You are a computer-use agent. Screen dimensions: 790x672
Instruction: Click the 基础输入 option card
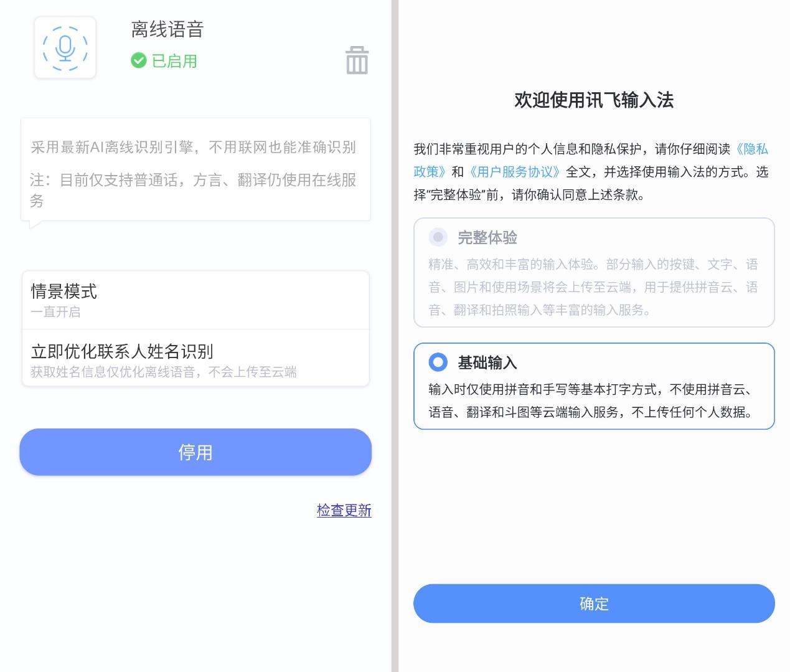tap(593, 386)
